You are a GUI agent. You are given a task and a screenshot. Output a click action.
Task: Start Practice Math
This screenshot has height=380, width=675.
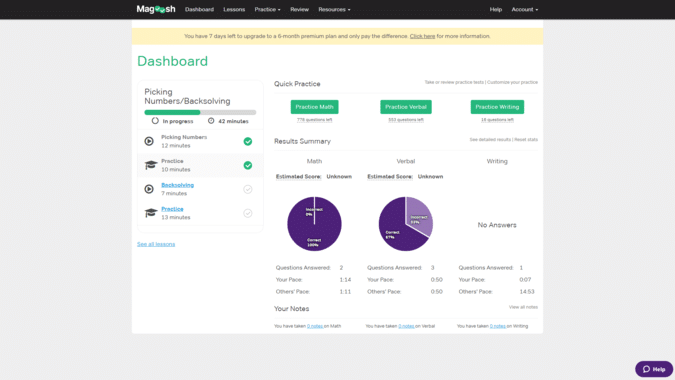[314, 107]
